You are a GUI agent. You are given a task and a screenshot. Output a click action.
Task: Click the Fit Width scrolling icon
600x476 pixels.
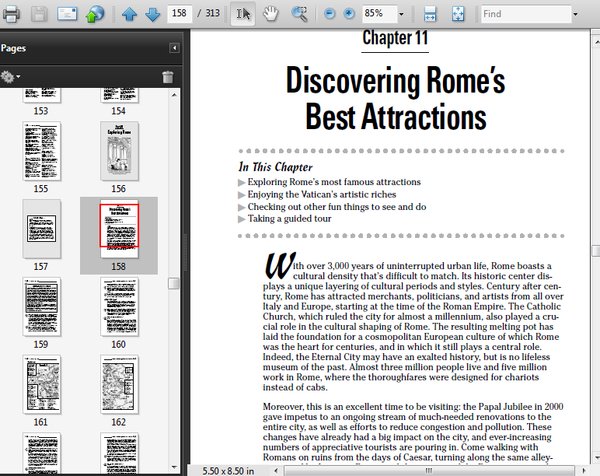[x=429, y=14]
